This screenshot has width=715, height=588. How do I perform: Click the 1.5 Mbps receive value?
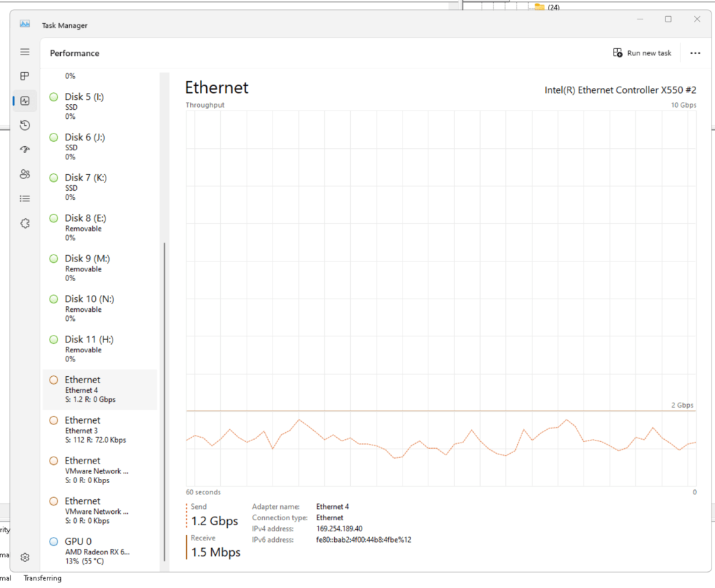coord(216,552)
